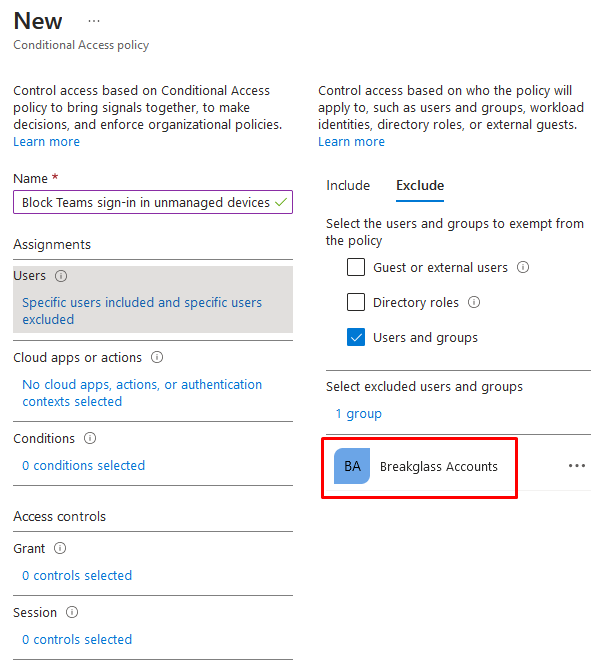
Task: Open the ellipsis menu next to New title
Action: 94,21
